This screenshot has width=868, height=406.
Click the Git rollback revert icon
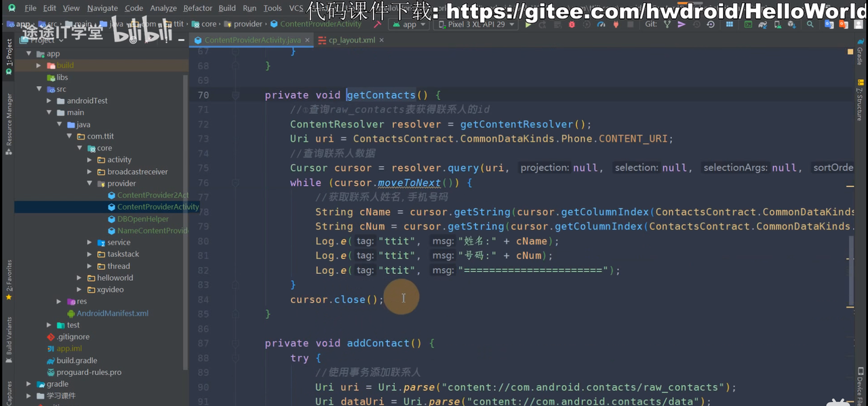click(x=711, y=24)
